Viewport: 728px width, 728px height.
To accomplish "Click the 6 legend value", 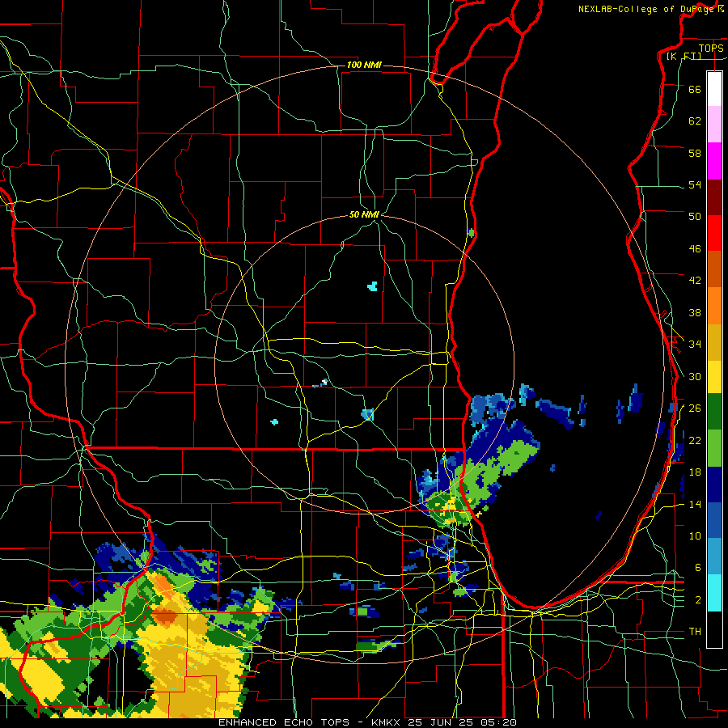I will [698, 567].
